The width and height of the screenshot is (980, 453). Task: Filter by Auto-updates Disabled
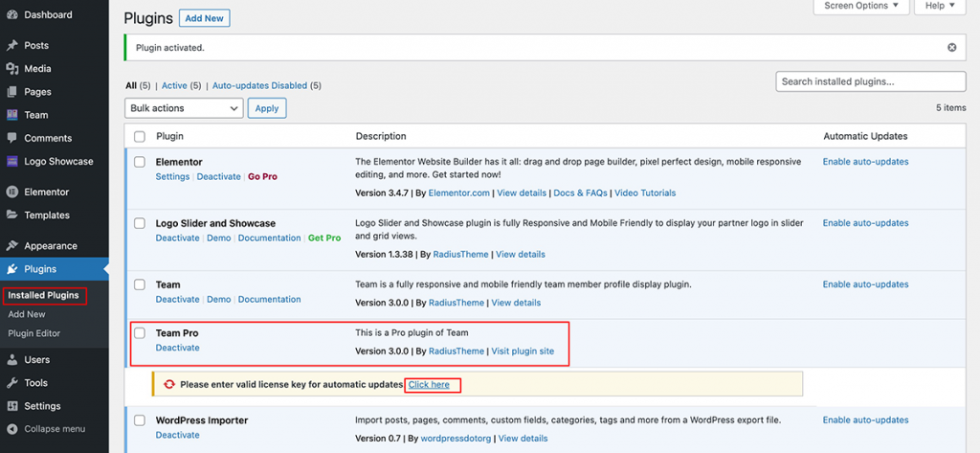[x=260, y=86]
